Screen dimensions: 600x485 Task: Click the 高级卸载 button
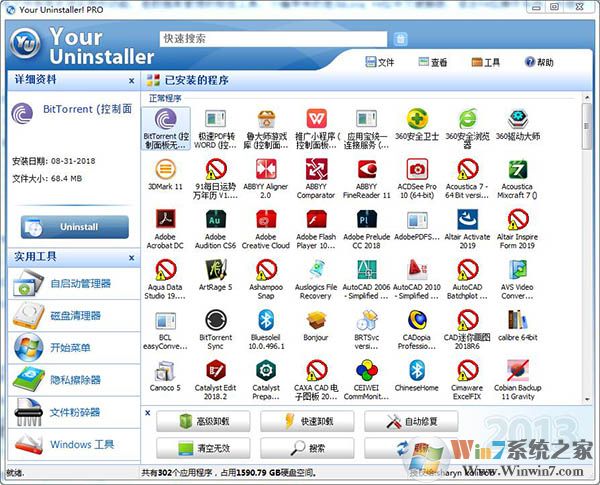coord(203,421)
